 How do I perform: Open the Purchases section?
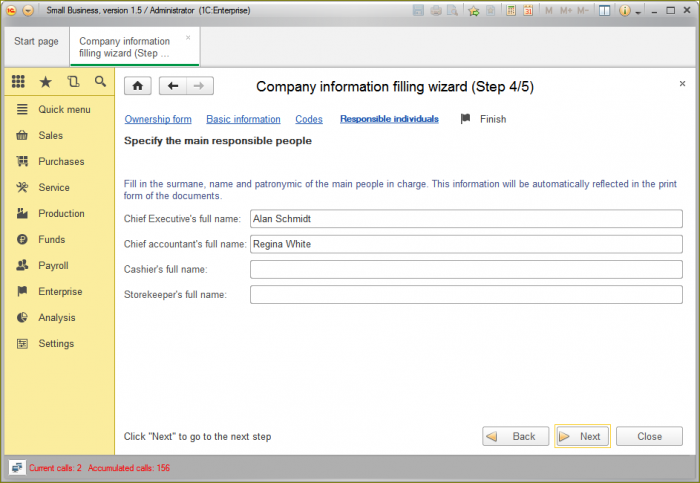pyautogui.click(x=60, y=161)
